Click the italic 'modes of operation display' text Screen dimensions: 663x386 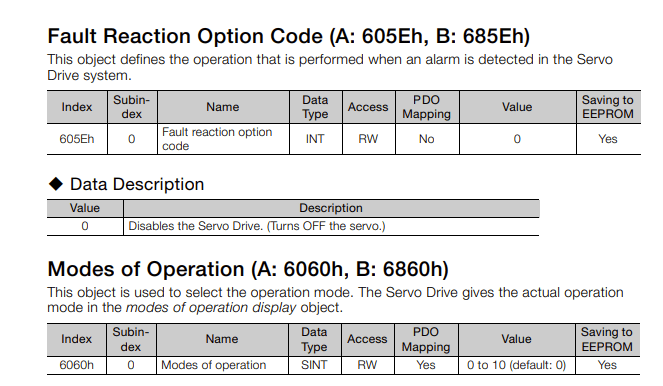click(211, 307)
